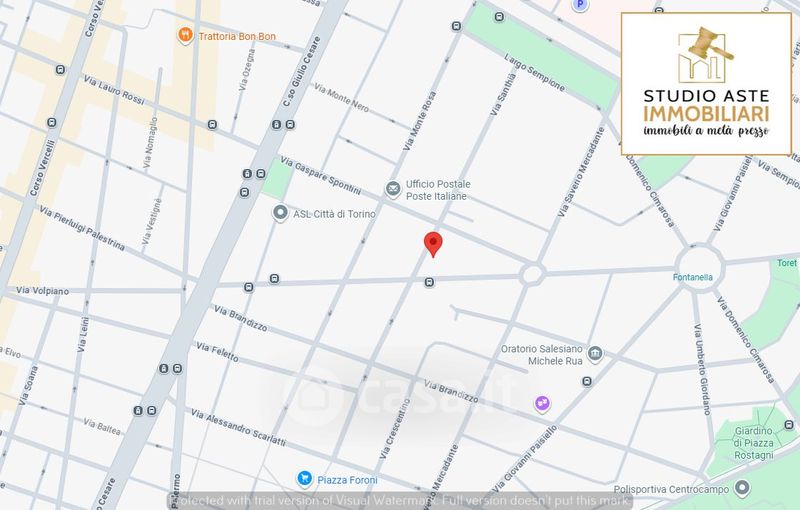Select the Piazza Foroni text label
Viewport: 800px width, 510px height.
[347, 480]
